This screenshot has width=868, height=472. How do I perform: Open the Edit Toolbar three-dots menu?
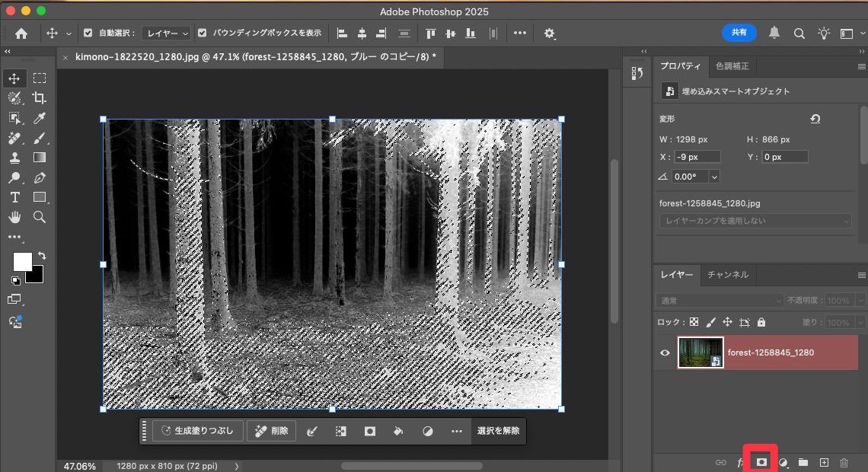click(14, 238)
